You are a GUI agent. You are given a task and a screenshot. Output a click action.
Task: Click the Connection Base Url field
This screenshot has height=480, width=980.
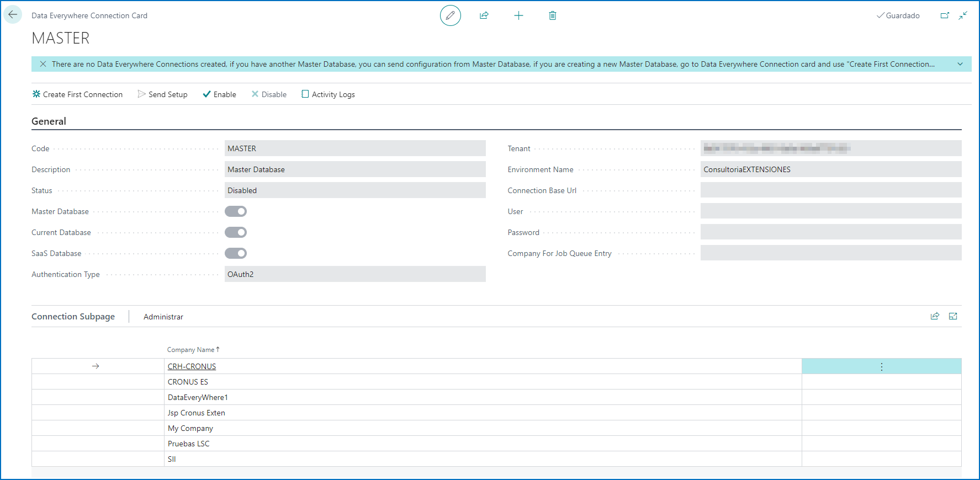(x=831, y=190)
